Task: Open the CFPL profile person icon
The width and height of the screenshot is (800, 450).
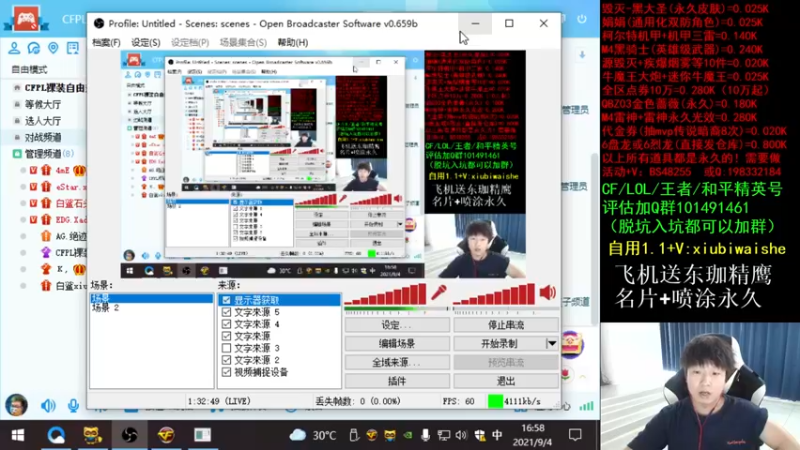Action: [x=14, y=48]
